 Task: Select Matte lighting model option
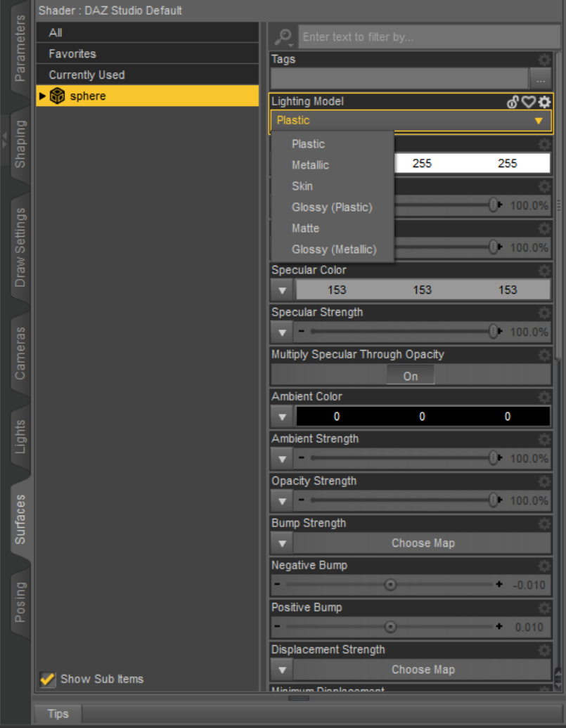[333, 228]
